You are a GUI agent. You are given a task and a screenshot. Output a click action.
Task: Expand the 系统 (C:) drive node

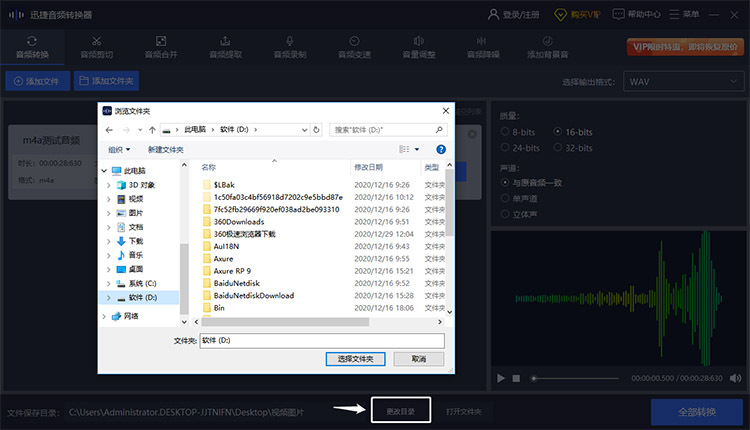109,284
